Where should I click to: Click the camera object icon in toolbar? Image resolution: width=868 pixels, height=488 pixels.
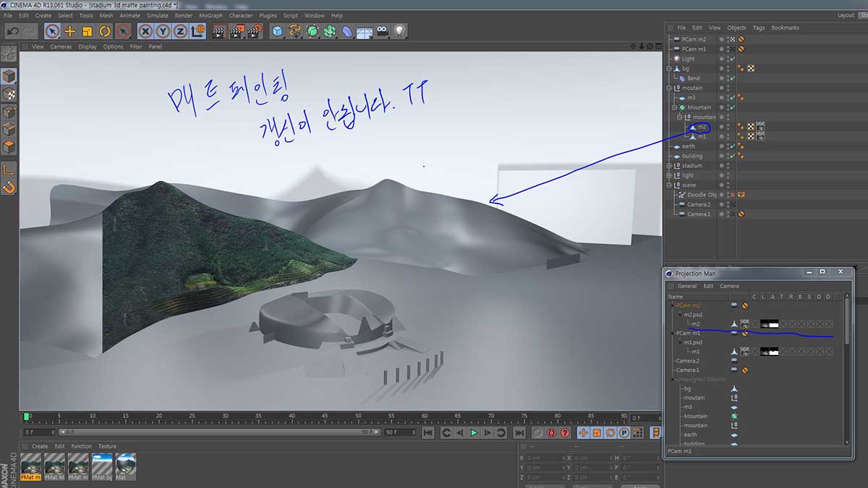coord(381,31)
